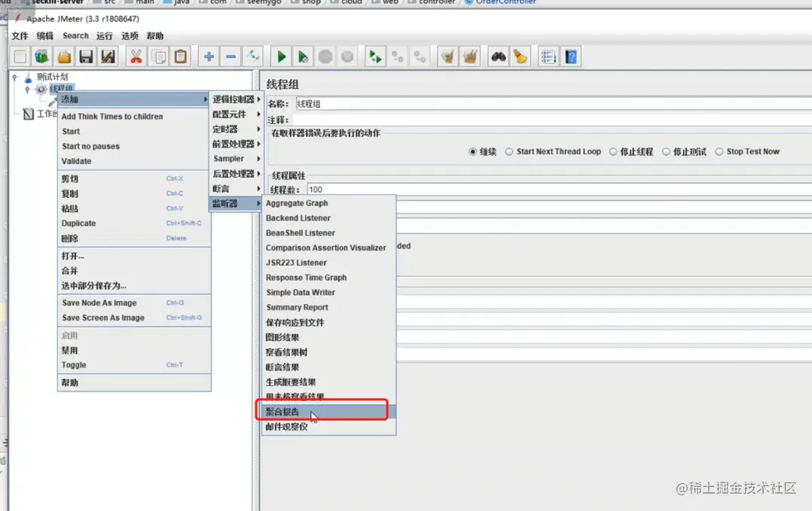Click Save Node As Image
Screen dimensions: 812x511
[134, 303]
